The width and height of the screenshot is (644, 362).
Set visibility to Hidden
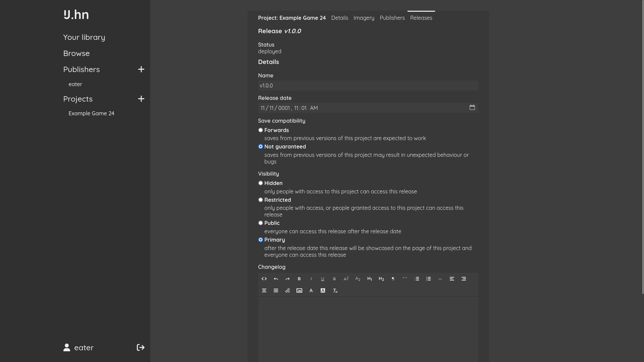pyautogui.click(x=261, y=183)
